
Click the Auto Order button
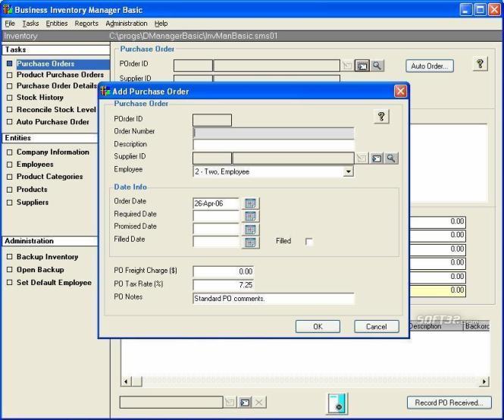(430, 66)
